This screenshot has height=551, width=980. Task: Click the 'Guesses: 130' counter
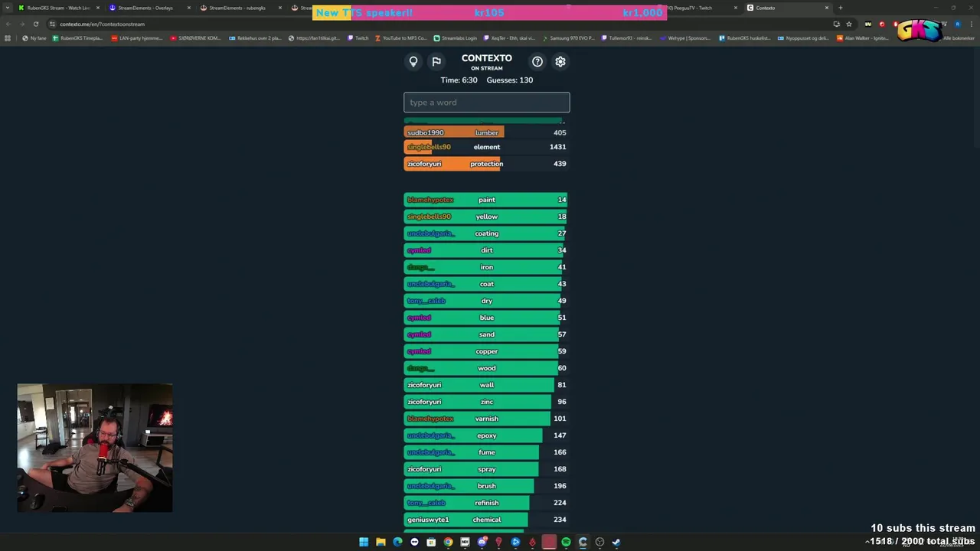click(x=510, y=80)
